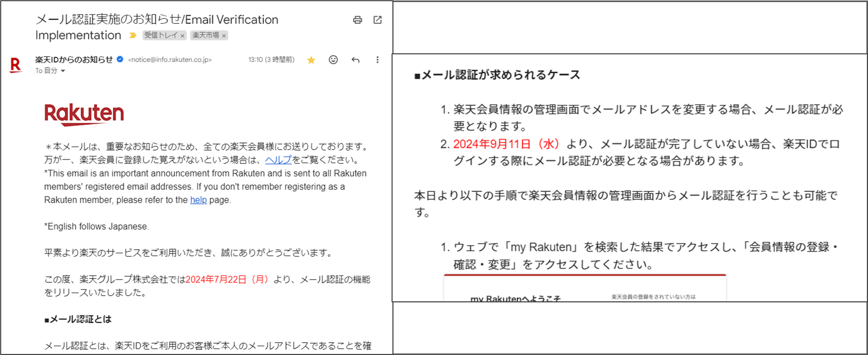The image size is (868, 355).
Task: Click the my Rakuten screenshot thumbnail
Action: point(584,289)
